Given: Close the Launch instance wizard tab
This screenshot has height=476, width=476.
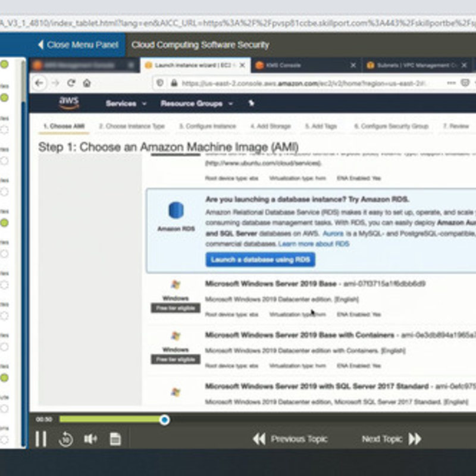Looking at the screenshot, I should coord(242,65).
